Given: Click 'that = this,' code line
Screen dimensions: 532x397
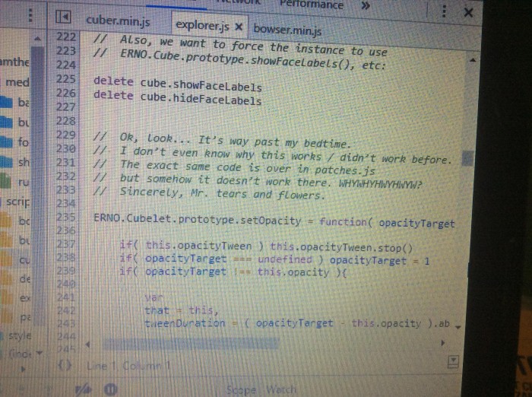Looking at the screenshot, I should (181, 310).
